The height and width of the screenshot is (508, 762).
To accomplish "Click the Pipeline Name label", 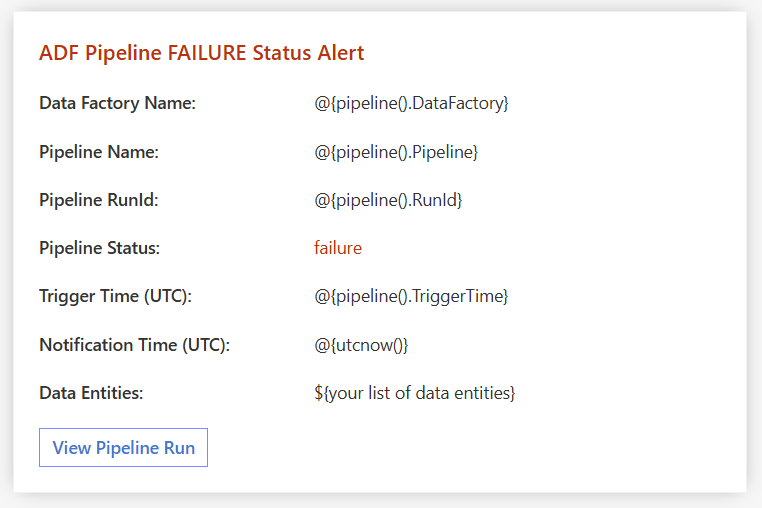I will [x=99, y=152].
